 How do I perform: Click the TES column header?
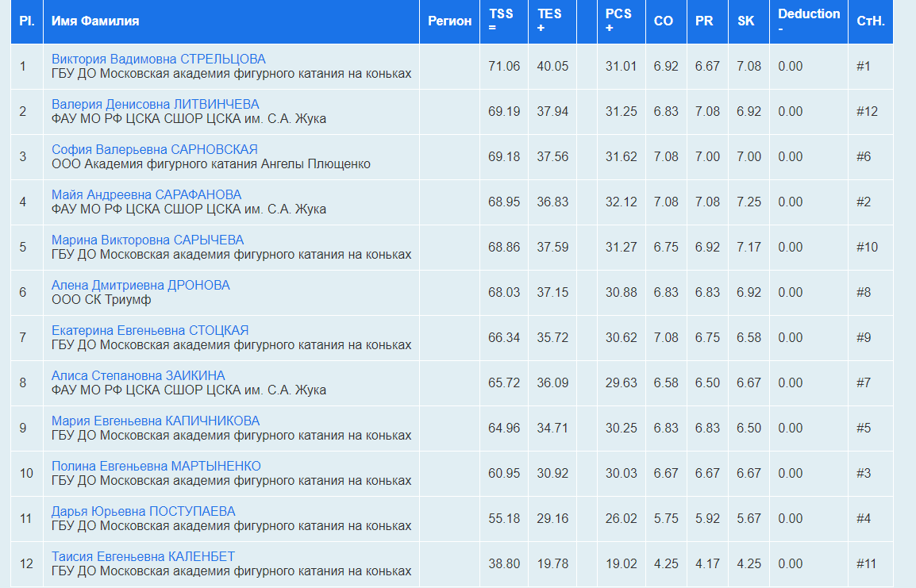pyautogui.click(x=549, y=21)
